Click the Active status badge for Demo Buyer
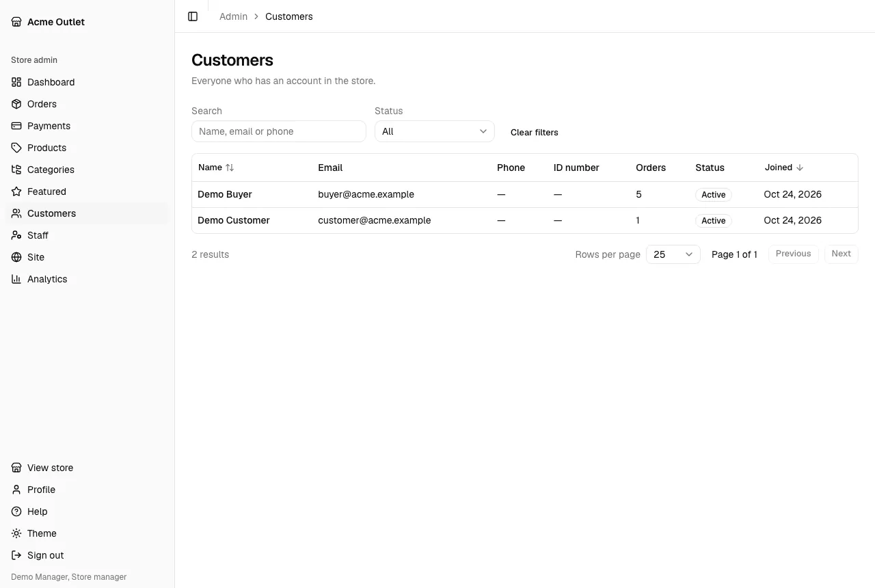Viewport: 875px width, 588px height. [714, 195]
